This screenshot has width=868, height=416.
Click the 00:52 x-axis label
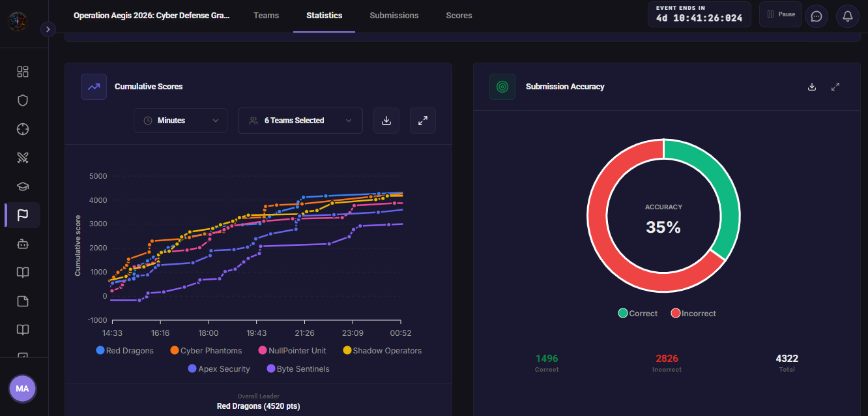[401, 333]
